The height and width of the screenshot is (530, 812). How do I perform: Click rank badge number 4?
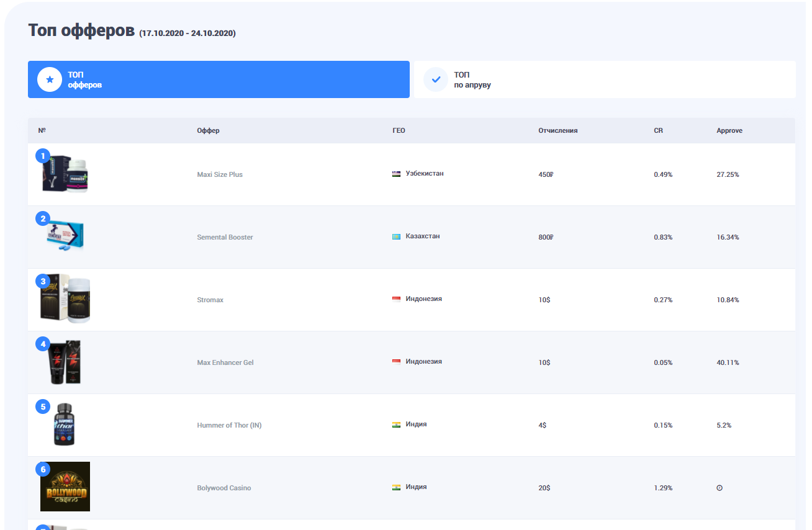(x=43, y=344)
